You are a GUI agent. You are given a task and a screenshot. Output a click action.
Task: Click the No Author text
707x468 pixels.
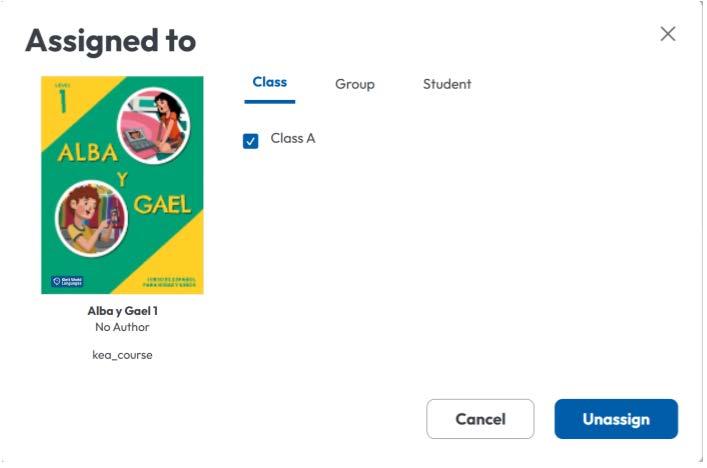pyautogui.click(x=122, y=327)
